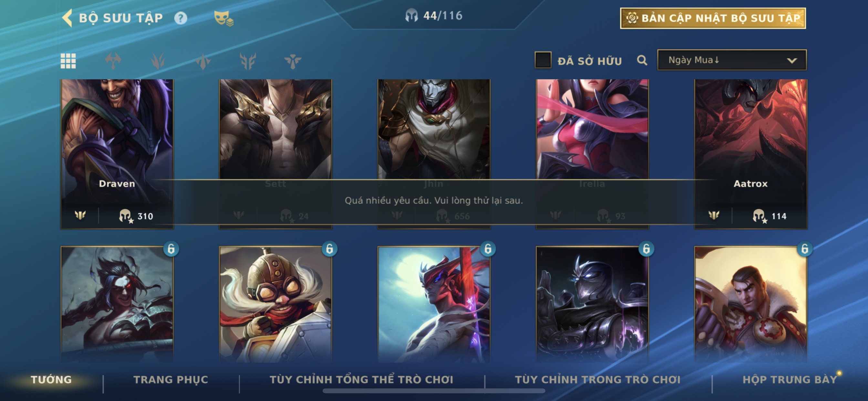Open Tùy Chỉnh Trong Trò Chơi tab

pyautogui.click(x=598, y=379)
